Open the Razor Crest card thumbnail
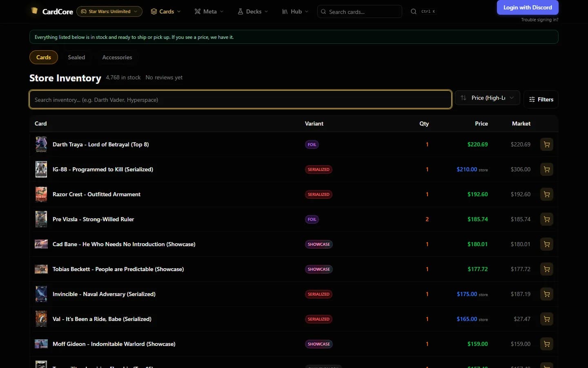This screenshot has height=368, width=588. click(41, 194)
